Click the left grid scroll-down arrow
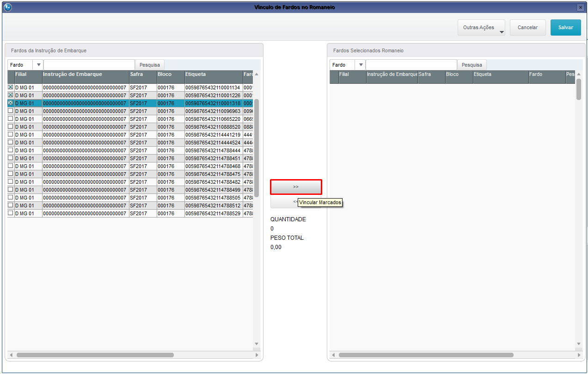Image resolution: width=588 pixels, height=374 pixels. coord(257,344)
